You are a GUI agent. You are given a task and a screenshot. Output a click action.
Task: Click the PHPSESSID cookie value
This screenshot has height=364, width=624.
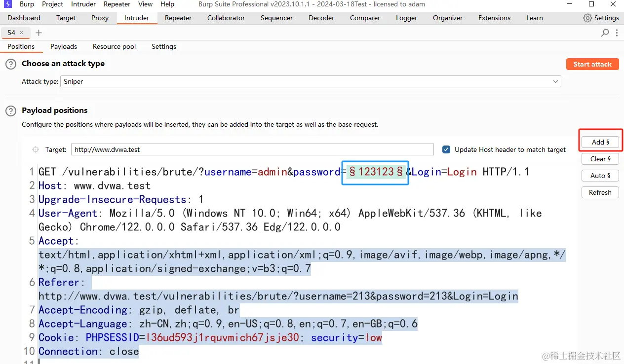[x=222, y=337]
